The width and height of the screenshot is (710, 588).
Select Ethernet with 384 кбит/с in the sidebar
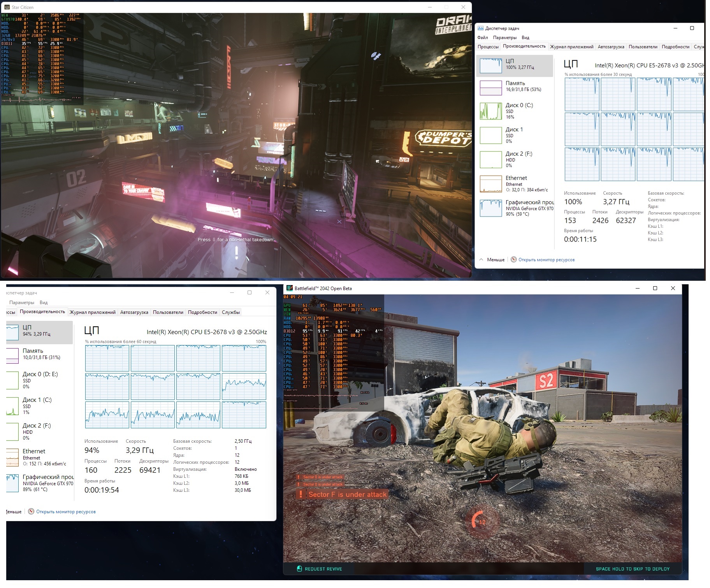coord(515,184)
